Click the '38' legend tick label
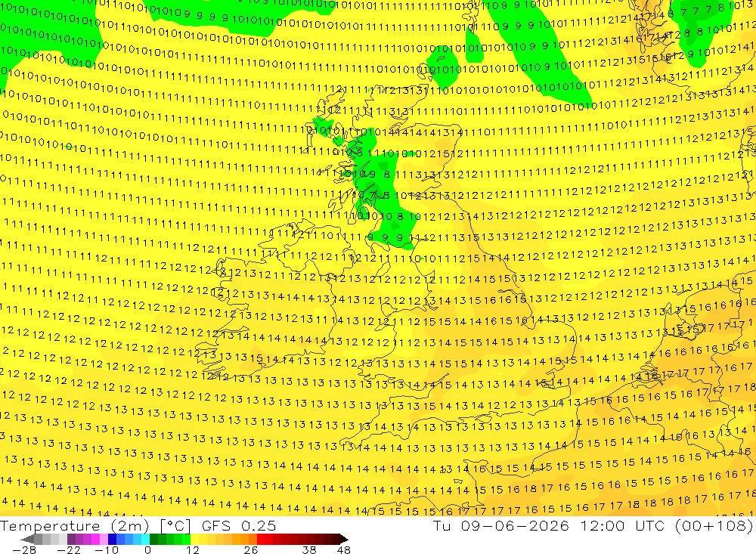The height and width of the screenshot is (554, 756). (308, 549)
